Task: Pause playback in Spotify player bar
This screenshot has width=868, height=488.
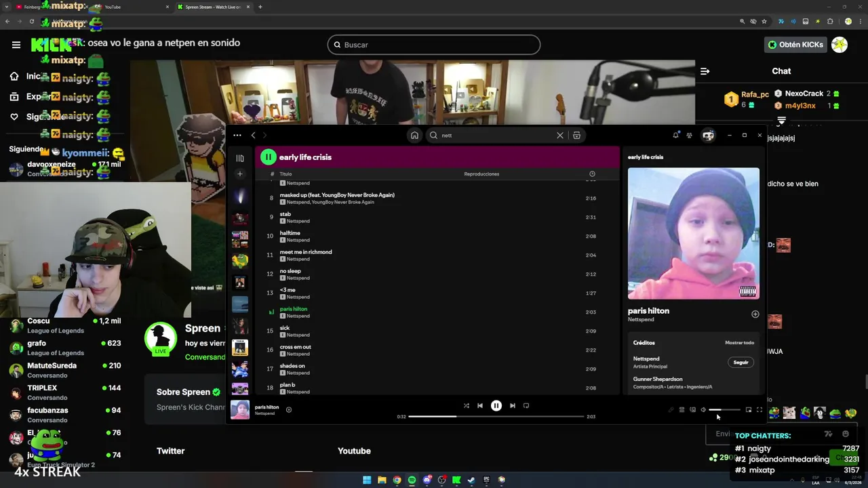Action: click(496, 405)
